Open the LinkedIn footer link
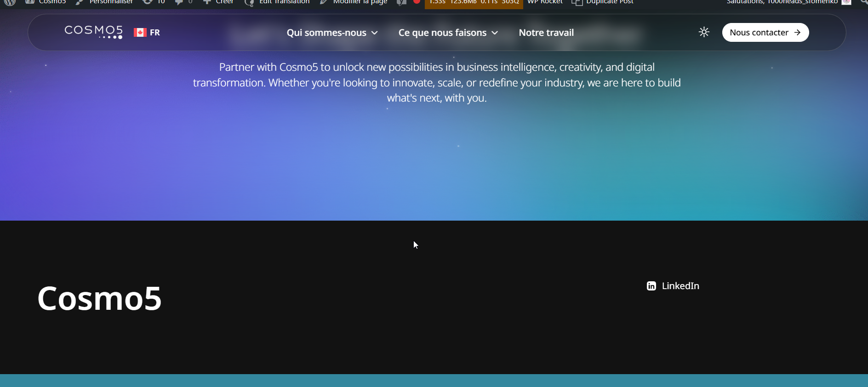 673,286
